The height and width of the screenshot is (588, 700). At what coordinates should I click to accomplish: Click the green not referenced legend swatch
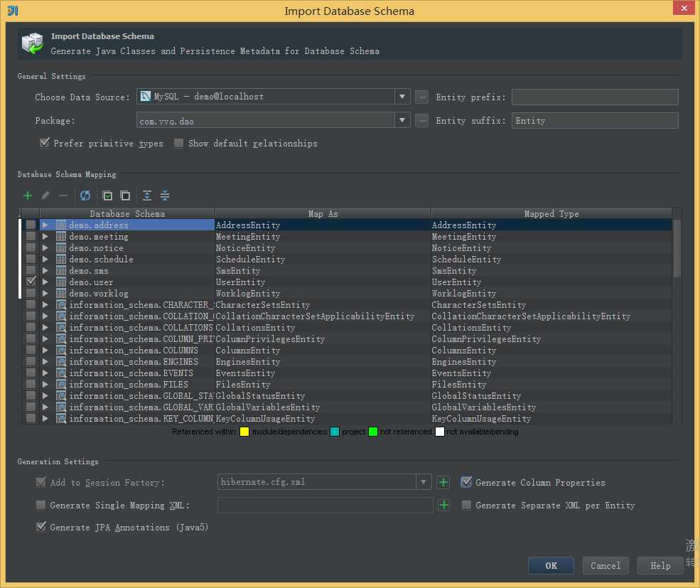pyautogui.click(x=373, y=432)
